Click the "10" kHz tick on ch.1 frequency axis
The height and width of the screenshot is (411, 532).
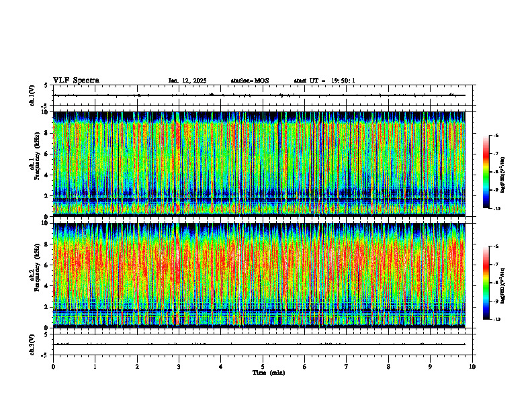click(x=46, y=112)
